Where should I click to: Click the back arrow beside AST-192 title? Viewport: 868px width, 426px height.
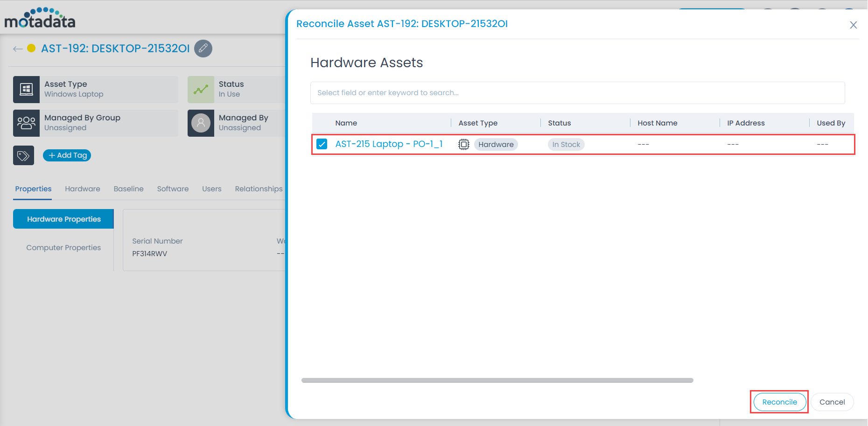pos(18,49)
